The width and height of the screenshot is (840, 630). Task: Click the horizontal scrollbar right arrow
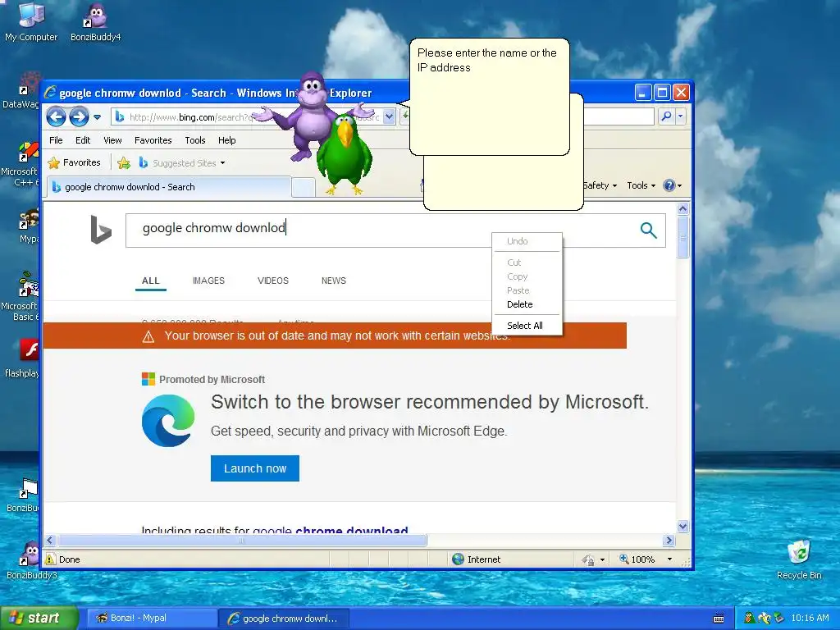(668, 540)
